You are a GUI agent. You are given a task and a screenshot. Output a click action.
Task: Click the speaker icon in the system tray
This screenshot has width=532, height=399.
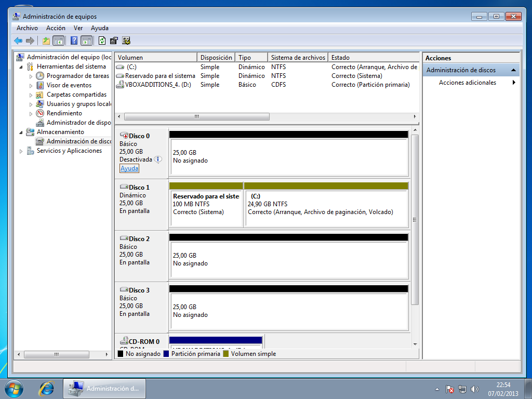[x=475, y=388]
